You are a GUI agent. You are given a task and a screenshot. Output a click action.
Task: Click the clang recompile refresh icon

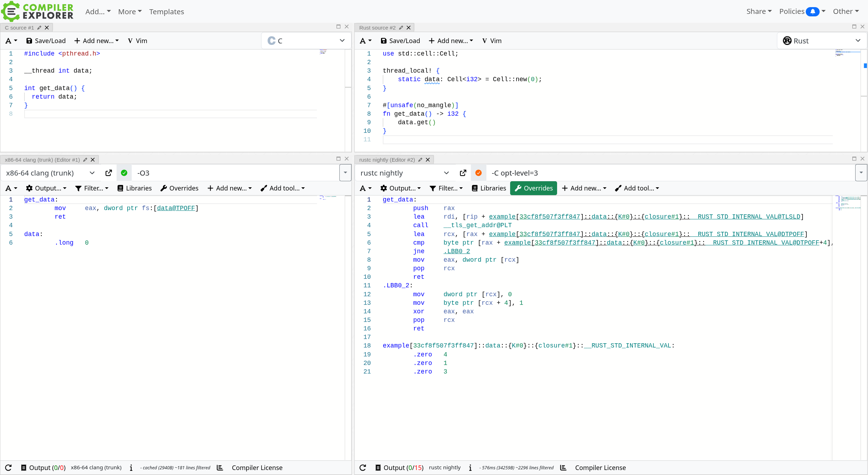point(9,468)
